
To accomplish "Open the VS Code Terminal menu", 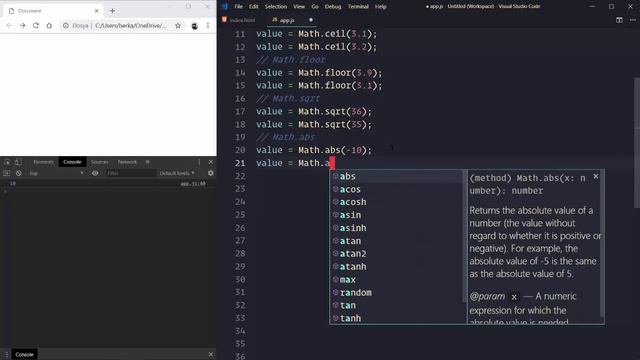I will (x=358, y=7).
